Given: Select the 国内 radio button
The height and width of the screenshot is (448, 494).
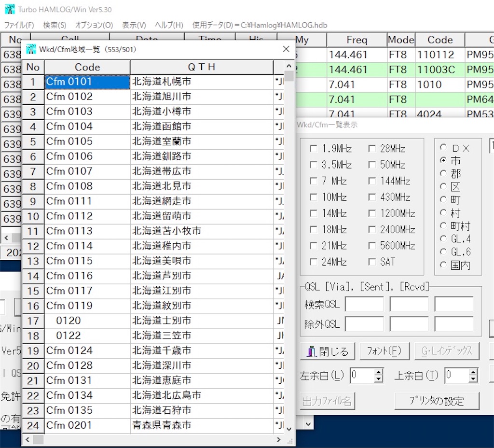Looking at the screenshot, I should click(x=443, y=265).
